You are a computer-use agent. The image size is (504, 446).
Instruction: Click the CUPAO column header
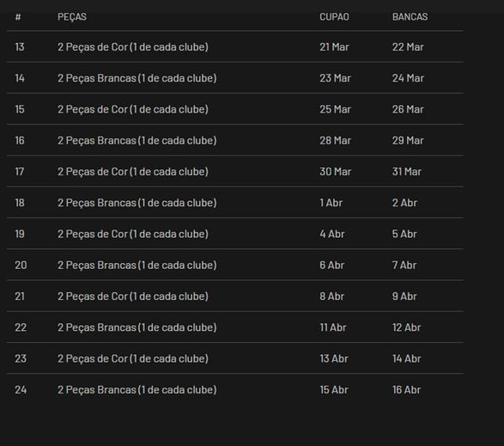coord(334,16)
